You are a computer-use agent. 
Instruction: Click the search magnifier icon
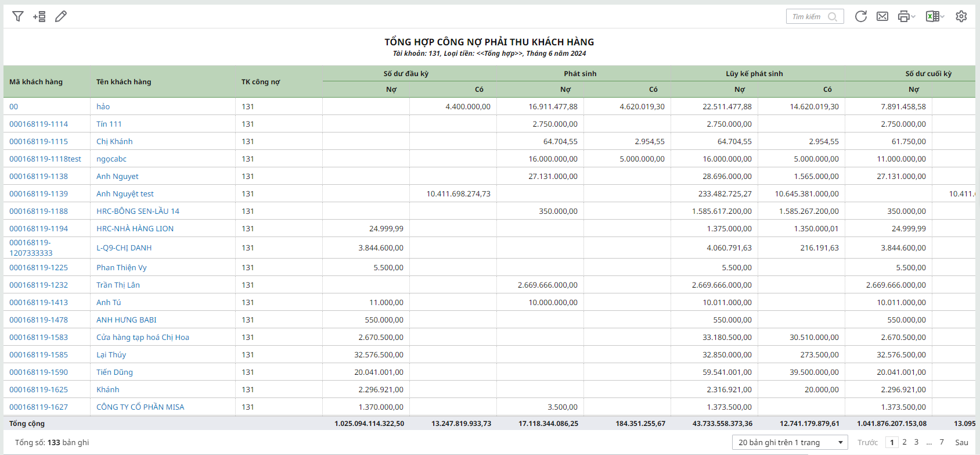tap(833, 17)
